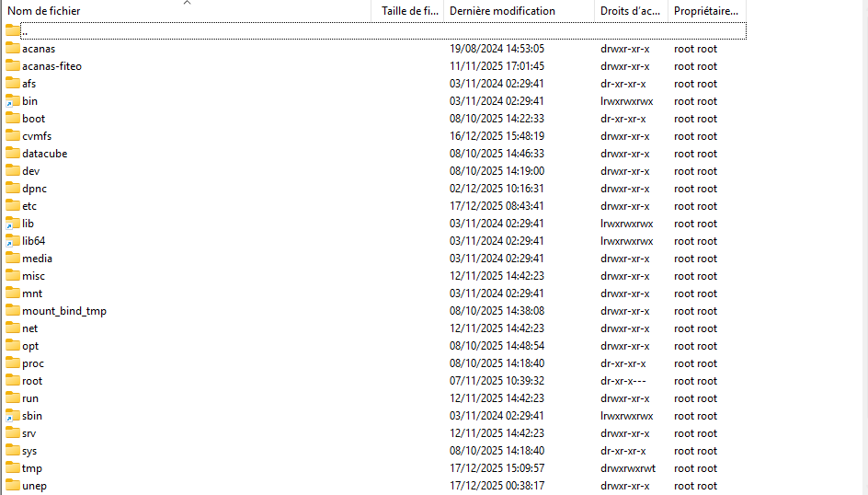This screenshot has width=868, height=495.
Task: Click the 'Propriétaire' column header
Action: (705, 11)
